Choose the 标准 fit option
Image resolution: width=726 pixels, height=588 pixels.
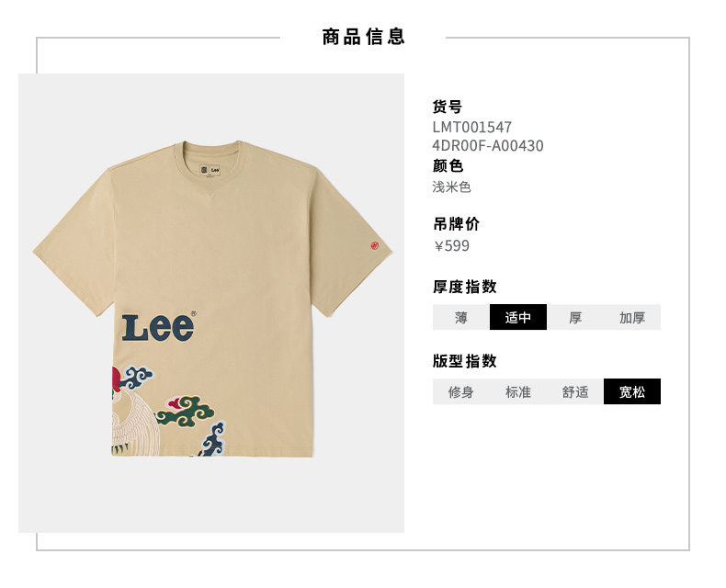tap(518, 391)
